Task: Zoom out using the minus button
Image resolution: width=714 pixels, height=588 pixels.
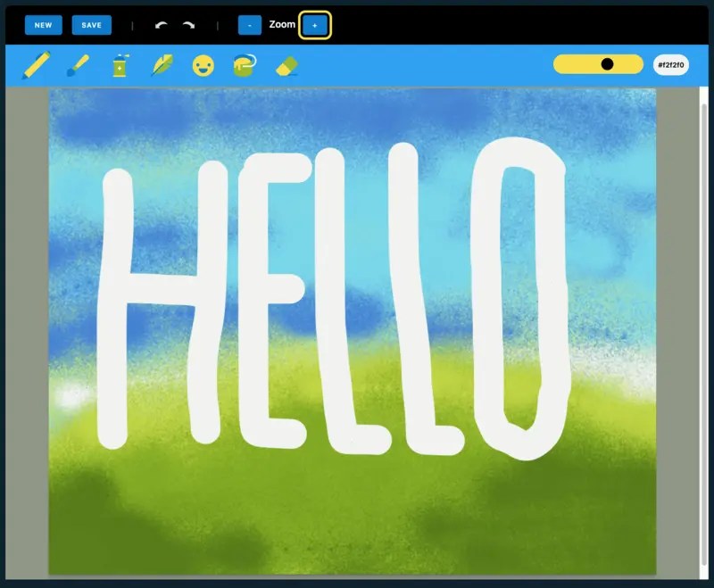Action: pyautogui.click(x=250, y=24)
